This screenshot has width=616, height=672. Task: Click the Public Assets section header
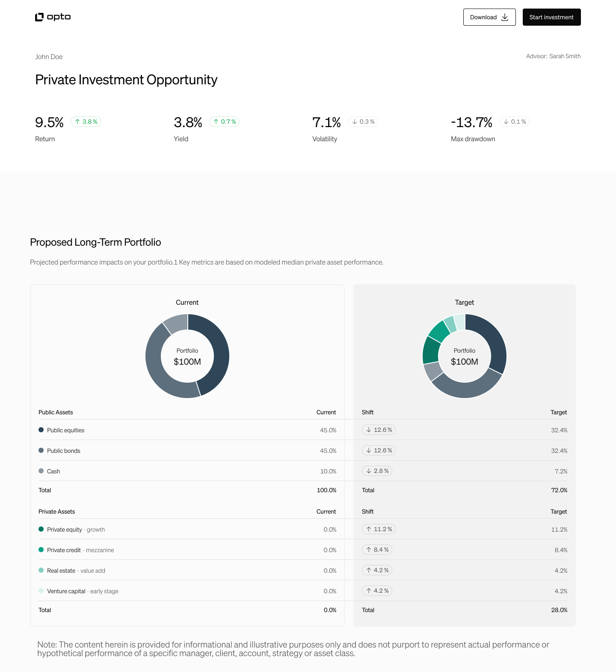coord(56,412)
